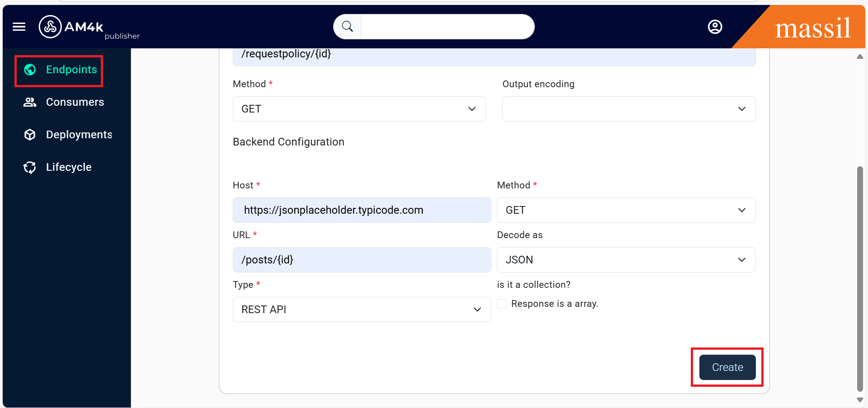Click the vertical scrollbar thumb
Viewport: 868px width, 408px height.
860,278
